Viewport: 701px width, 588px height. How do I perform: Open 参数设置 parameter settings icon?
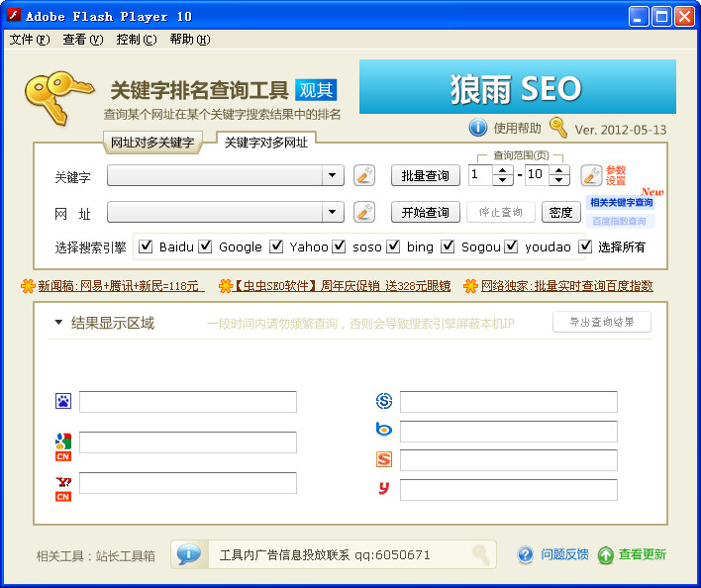point(592,176)
